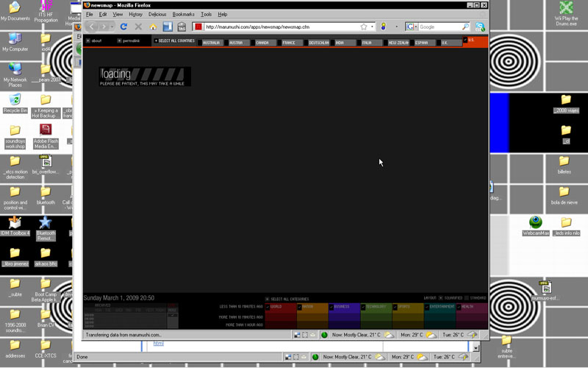
Task: Click the Firefox reload button
Action: [123, 26]
